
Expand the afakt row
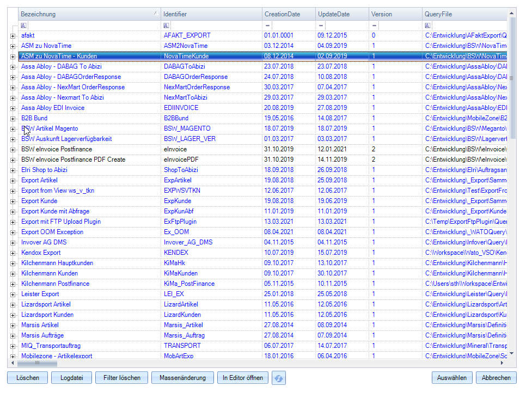point(13,36)
